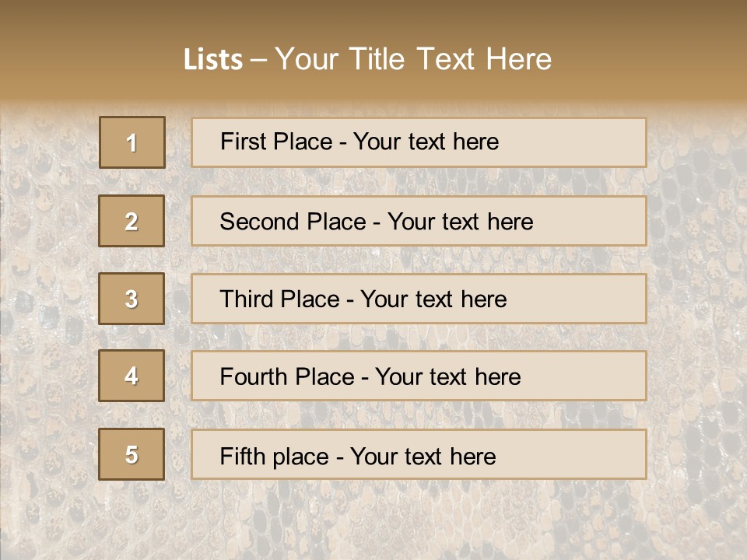Click the slide title text
The width and height of the screenshot is (747, 560).
point(367,59)
